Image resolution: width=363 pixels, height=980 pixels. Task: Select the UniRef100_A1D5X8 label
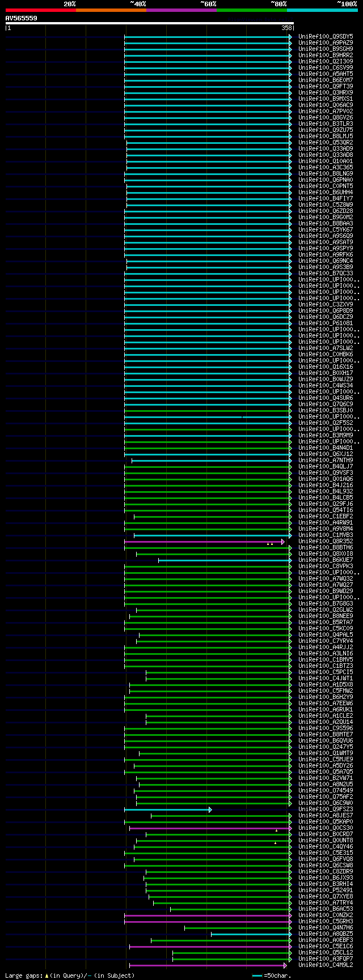[326, 684]
